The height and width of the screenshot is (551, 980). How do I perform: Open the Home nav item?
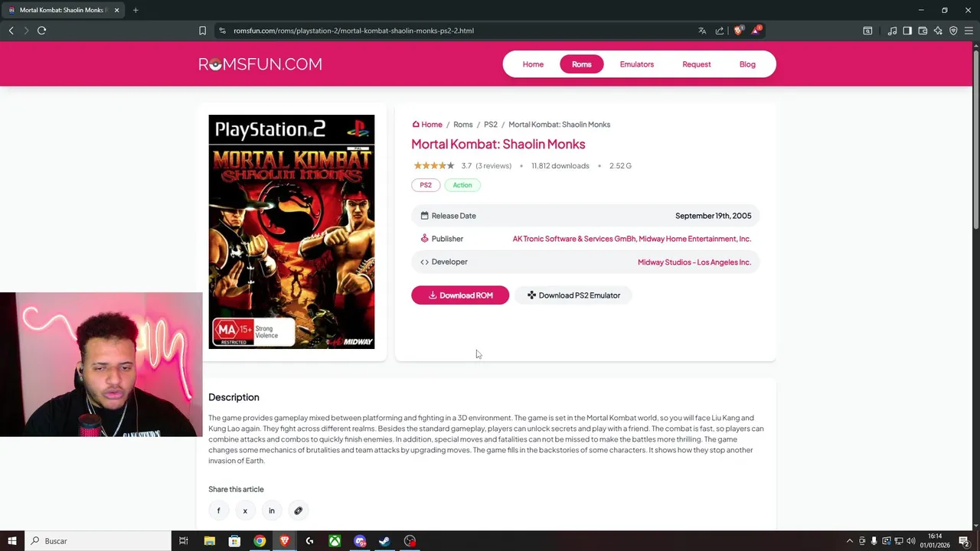533,64
